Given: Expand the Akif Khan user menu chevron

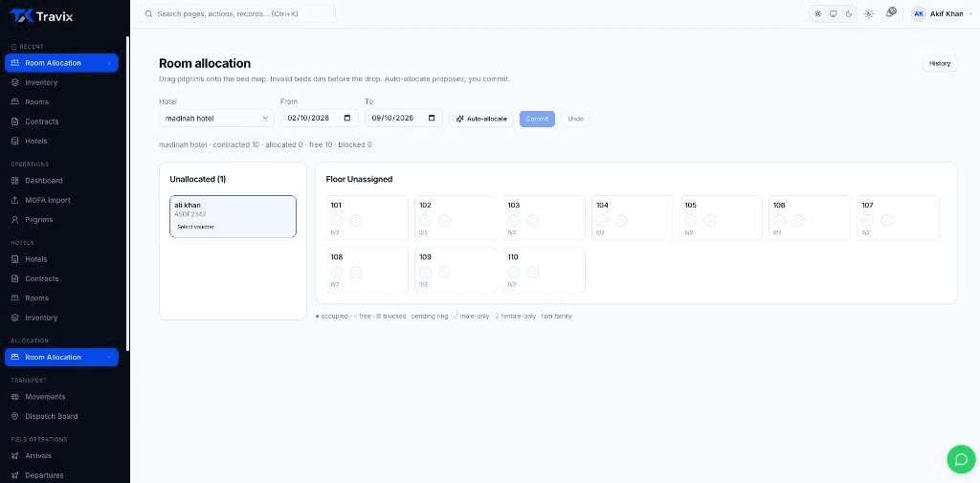Looking at the screenshot, I should pos(970,13).
